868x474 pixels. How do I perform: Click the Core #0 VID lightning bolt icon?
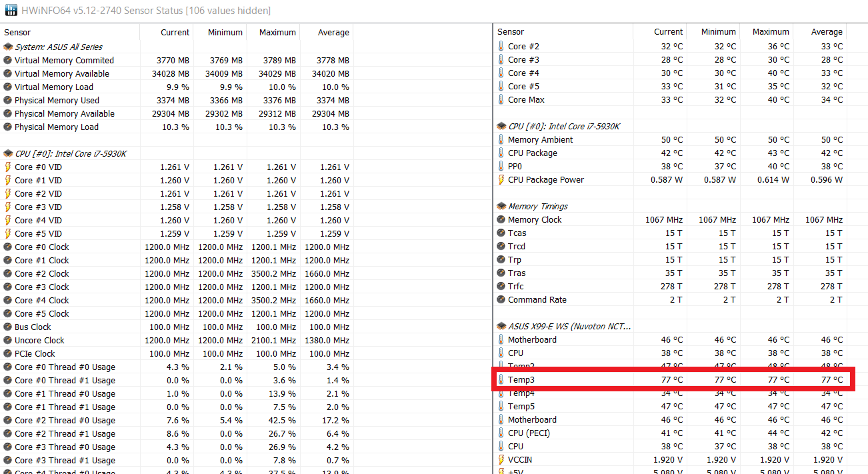point(8,167)
